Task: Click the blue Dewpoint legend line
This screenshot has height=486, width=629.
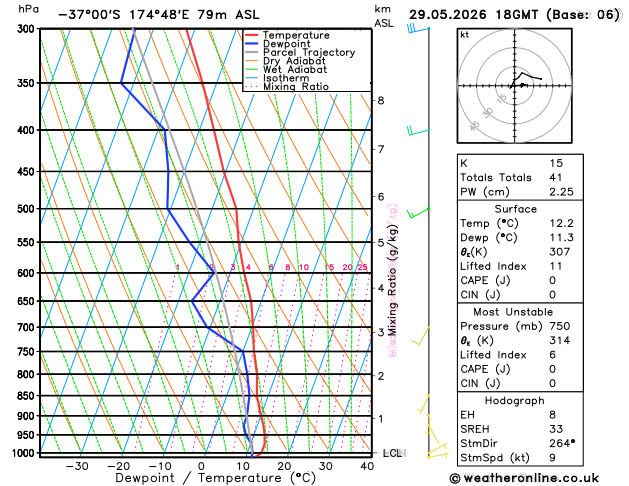Action: [x=252, y=44]
